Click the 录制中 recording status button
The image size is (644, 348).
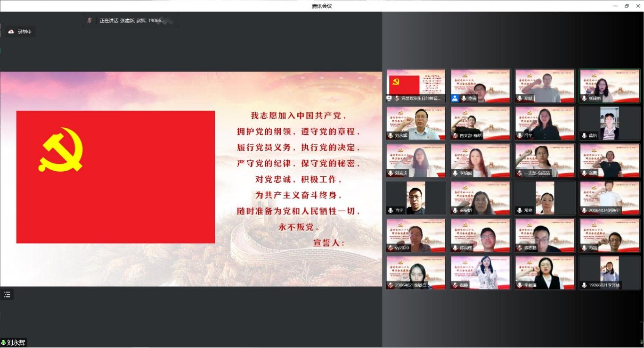(x=21, y=32)
